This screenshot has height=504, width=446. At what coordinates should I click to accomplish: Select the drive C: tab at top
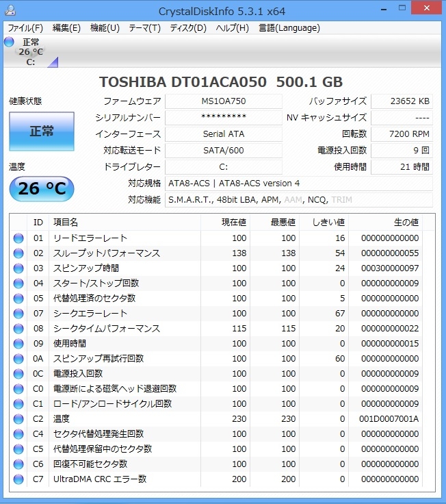pyautogui.click(x=31, y=52)
